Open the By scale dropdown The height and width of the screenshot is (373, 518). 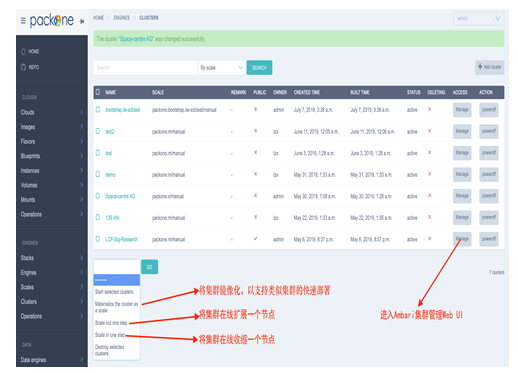coord(222,68)
